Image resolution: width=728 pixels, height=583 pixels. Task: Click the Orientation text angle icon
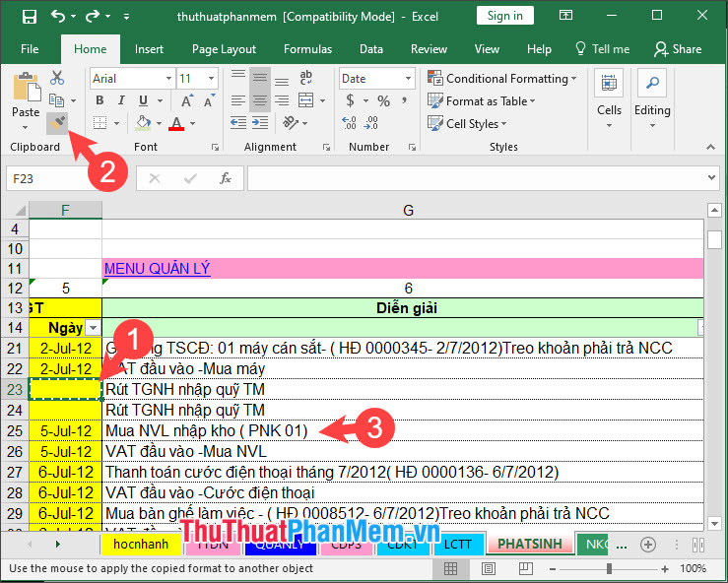coord(291,123)
